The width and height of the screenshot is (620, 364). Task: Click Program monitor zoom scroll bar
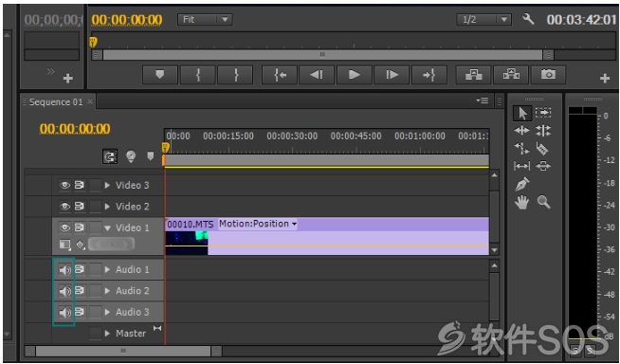point(322,55)
